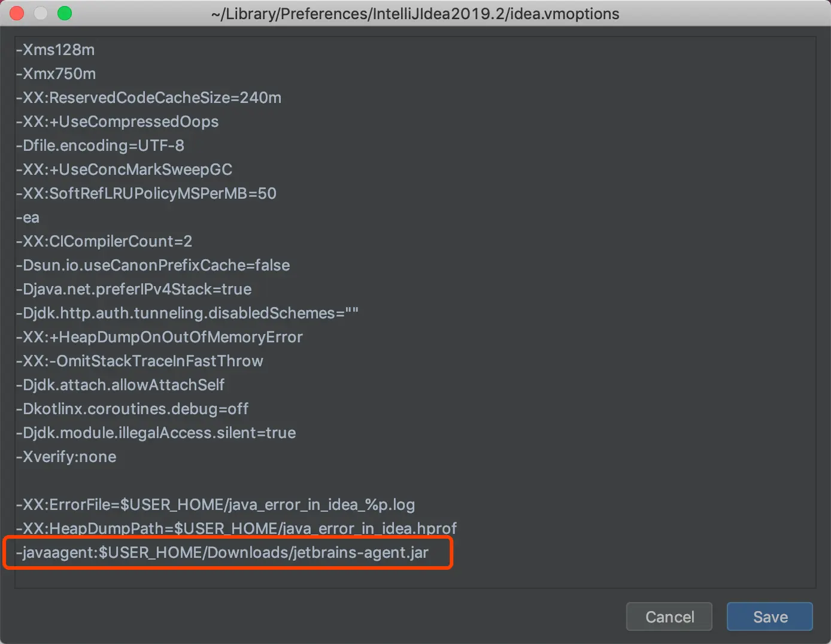Click the -javaagent jetbrains-agent.jar line
Image resolution: width=831 pixels, height=644 pixels.
pos(222,552)
